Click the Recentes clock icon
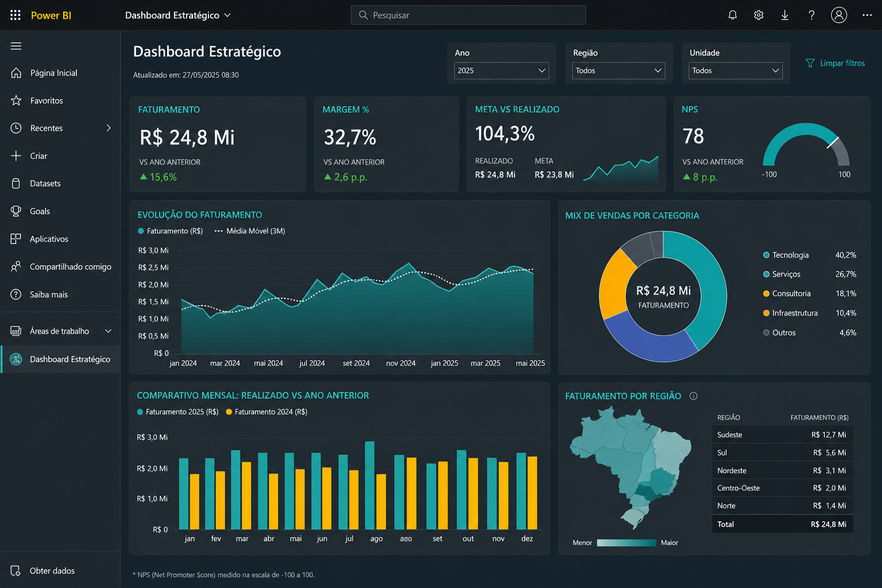882x588 pixels. click(x=16, y=128)
